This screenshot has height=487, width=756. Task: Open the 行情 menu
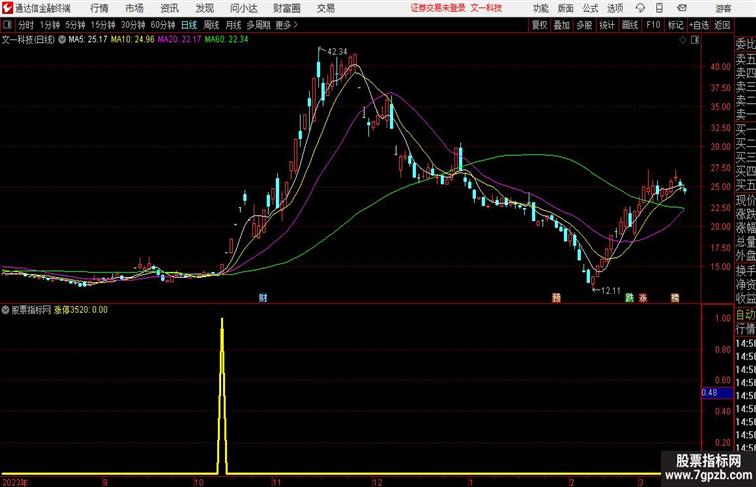coord(99,8)
